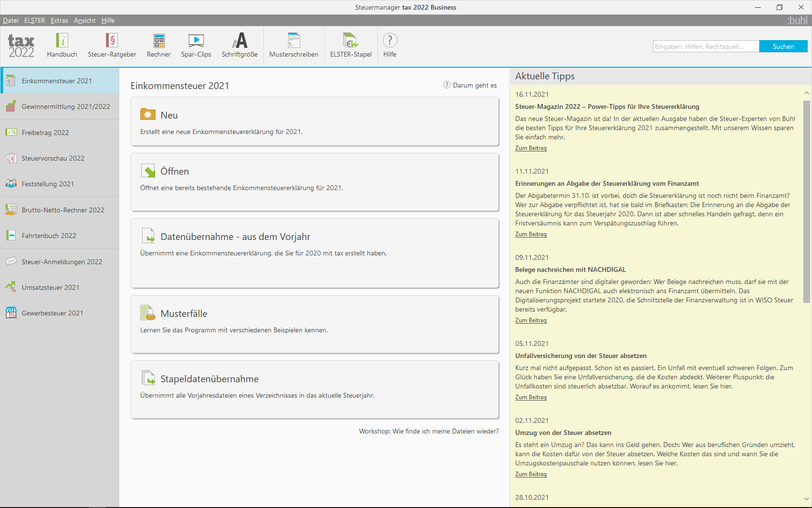Click the Aktuelle Tipps scrollbar down arrow
The image size is (812, 508).
tap(806, 499)
